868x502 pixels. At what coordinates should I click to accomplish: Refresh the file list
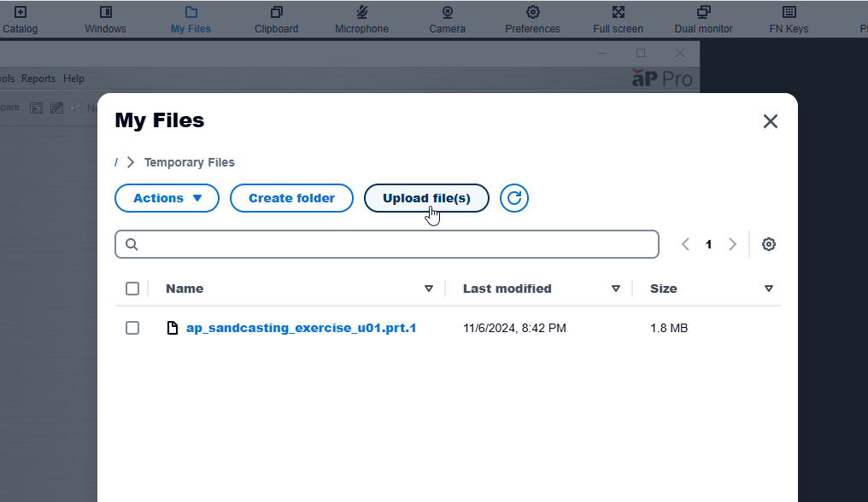[x=514, y=198]
